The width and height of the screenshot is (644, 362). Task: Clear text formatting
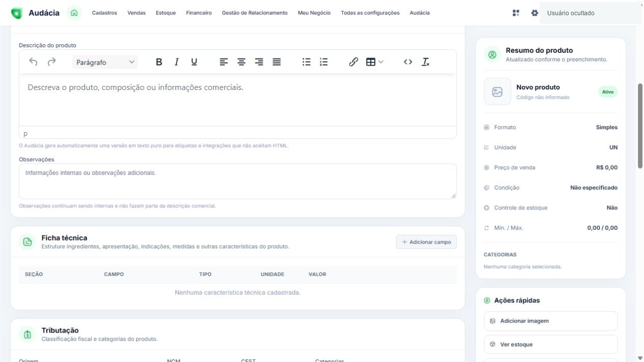click(426, 62)
